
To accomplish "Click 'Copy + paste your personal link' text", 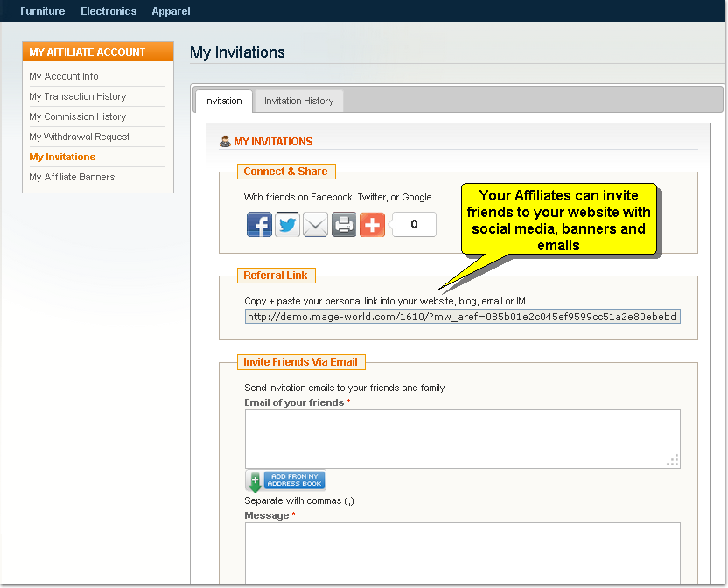I will [x=386, y=301].
